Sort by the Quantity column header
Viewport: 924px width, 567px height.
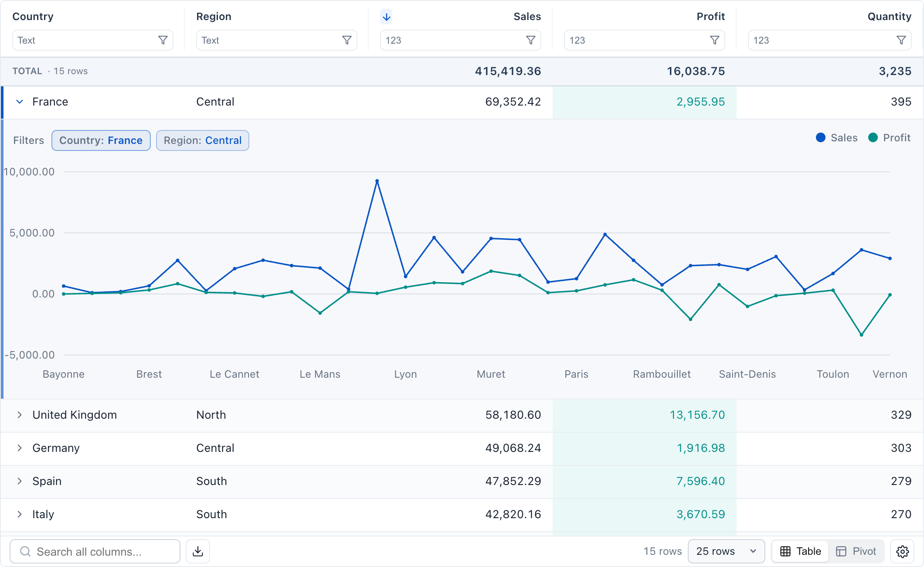(890, 17)
